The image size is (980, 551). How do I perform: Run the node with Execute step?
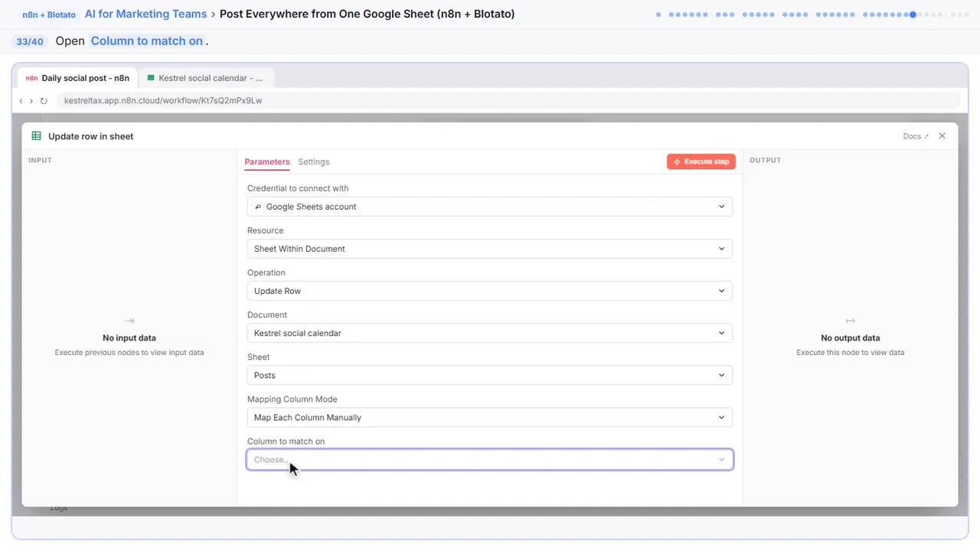coord(701,161)
